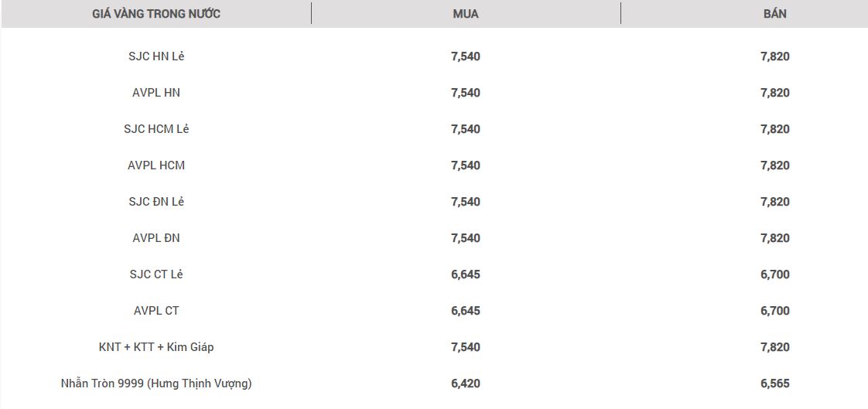This screenshot has width=868, height=409.
Task: Click the SJC HCM Lẻ row label
Action: point(156,129)
